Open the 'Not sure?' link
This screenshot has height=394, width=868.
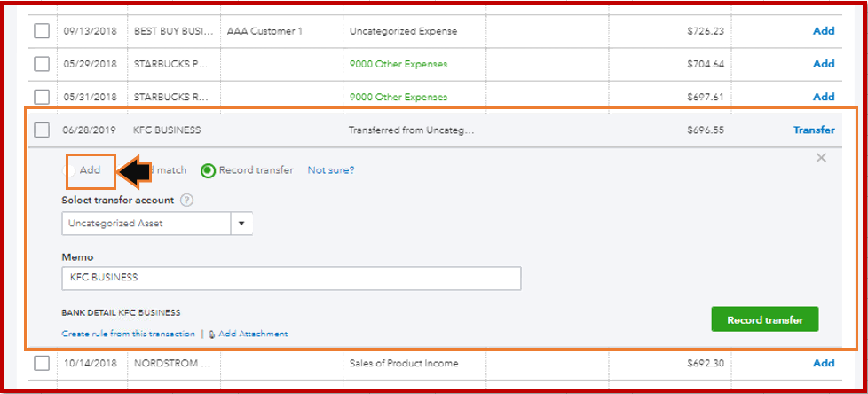[330, 170]
